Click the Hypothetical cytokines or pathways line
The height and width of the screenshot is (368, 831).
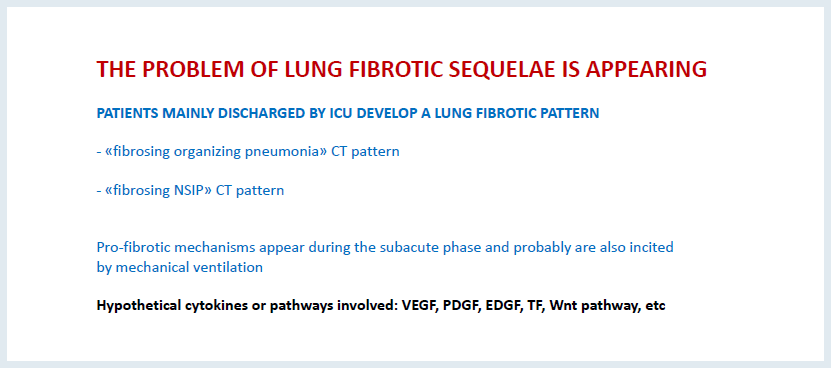381,306
